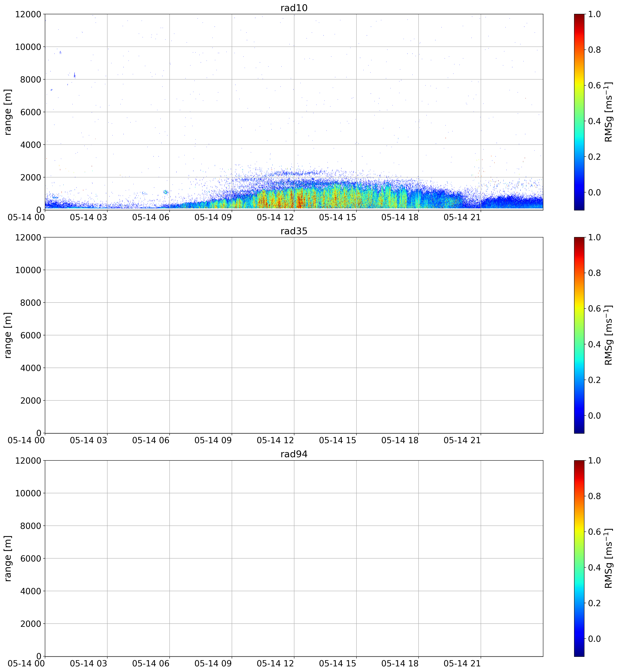Image resolution: width=618 pixels, height=672 pixels.
Task: Click the RMSg label beside rad35 colorbar
Action: pyautogui.click(x=609, y=335)
